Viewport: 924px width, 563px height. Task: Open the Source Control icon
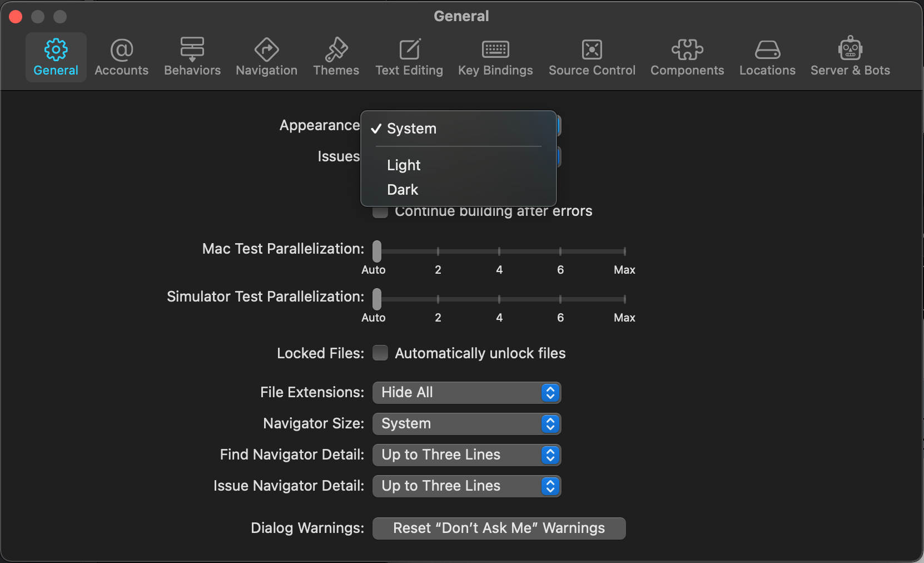[592, 50]
